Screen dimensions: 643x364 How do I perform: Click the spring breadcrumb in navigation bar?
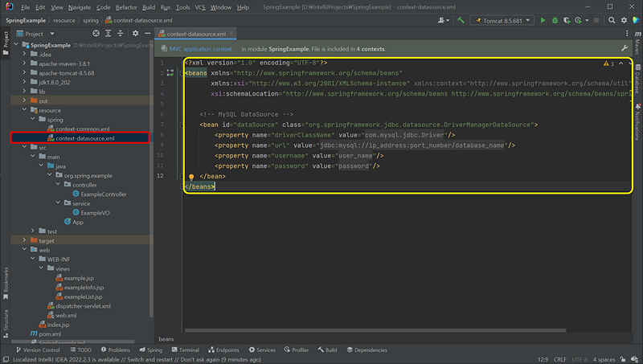coord(91,20)
